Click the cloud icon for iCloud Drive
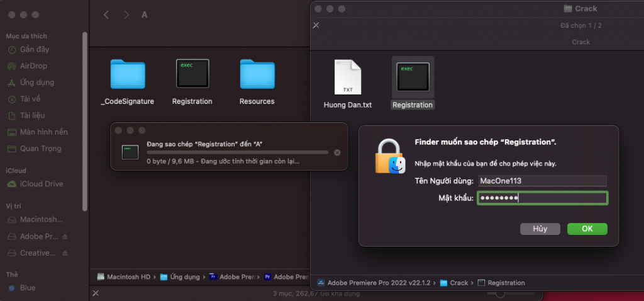This screenshot has width=644, height=301. coord(12,184)
